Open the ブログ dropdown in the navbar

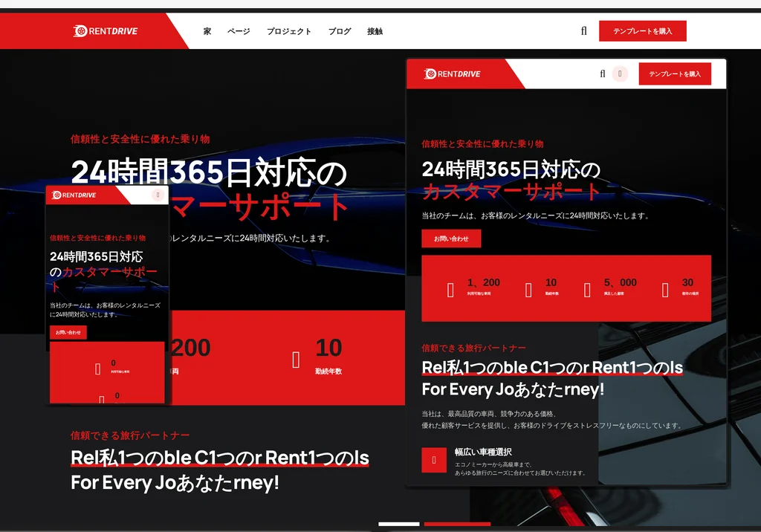339,30
